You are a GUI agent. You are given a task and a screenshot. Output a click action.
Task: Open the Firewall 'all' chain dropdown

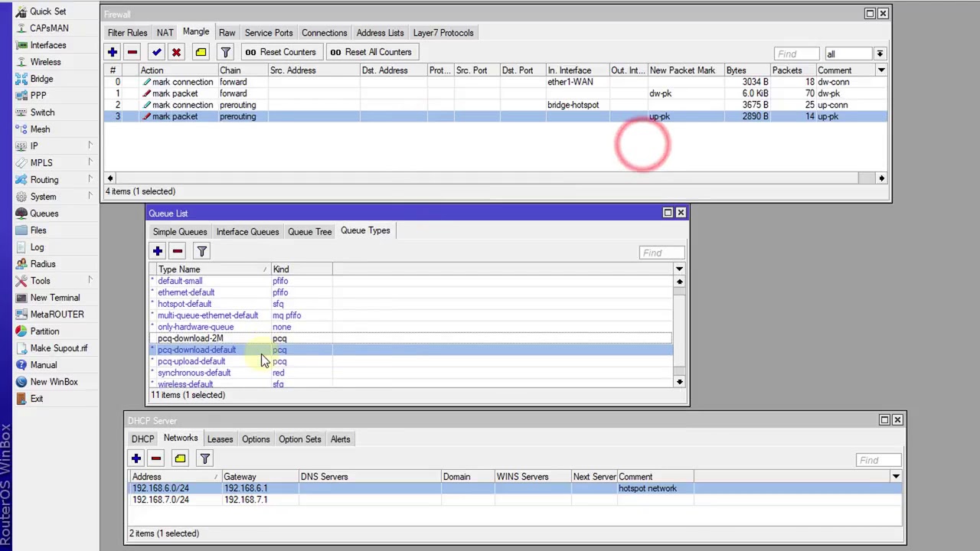[x=880, y=54]
